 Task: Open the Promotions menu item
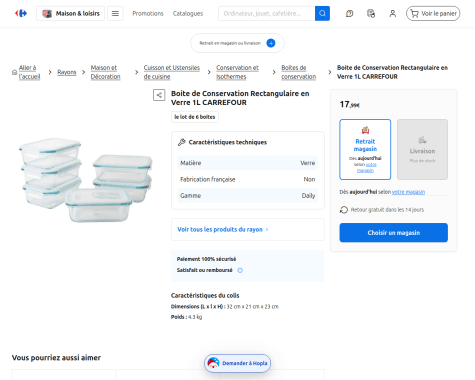pos(148,13)
